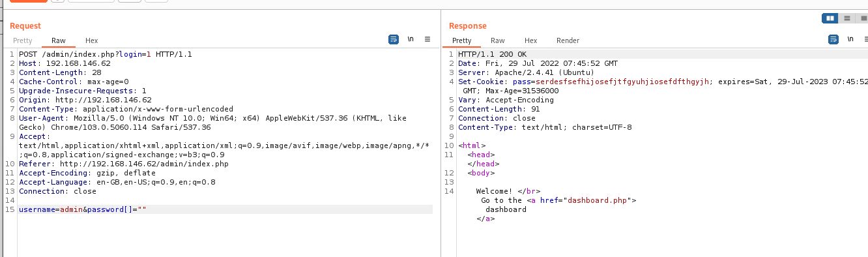Click the Cache-Control: max-age=0 header
This screenshot has height=257, width=868.
(x=74, y=82)
